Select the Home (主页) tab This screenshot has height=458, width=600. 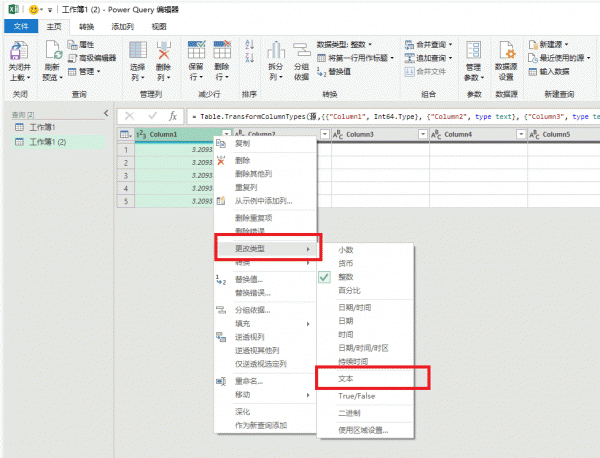point(54,27)
